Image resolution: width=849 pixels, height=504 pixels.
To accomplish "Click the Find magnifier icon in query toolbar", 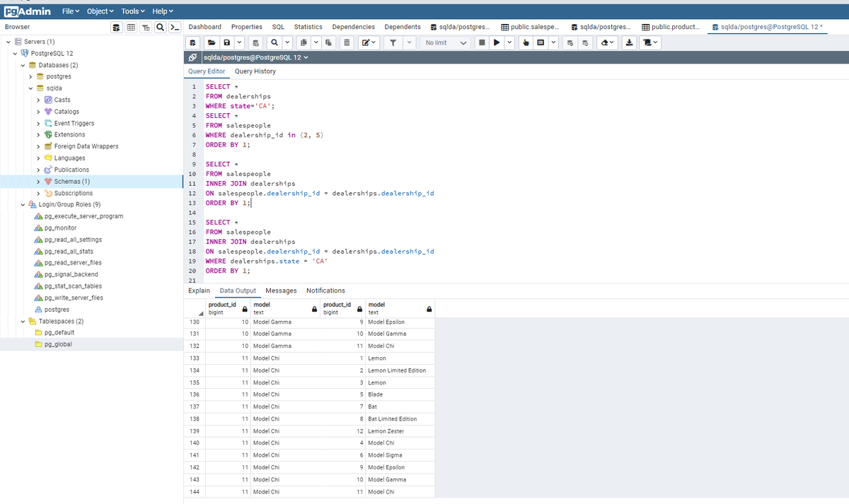I will (273, 42).
